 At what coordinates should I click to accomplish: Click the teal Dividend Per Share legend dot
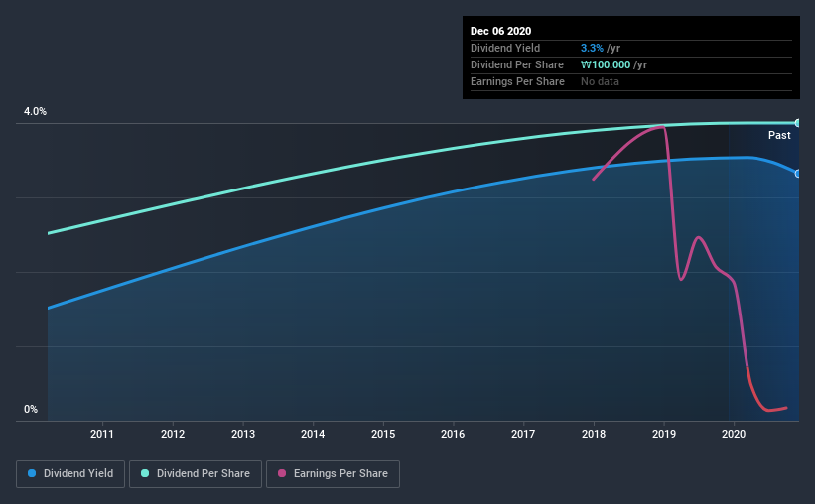145,473
